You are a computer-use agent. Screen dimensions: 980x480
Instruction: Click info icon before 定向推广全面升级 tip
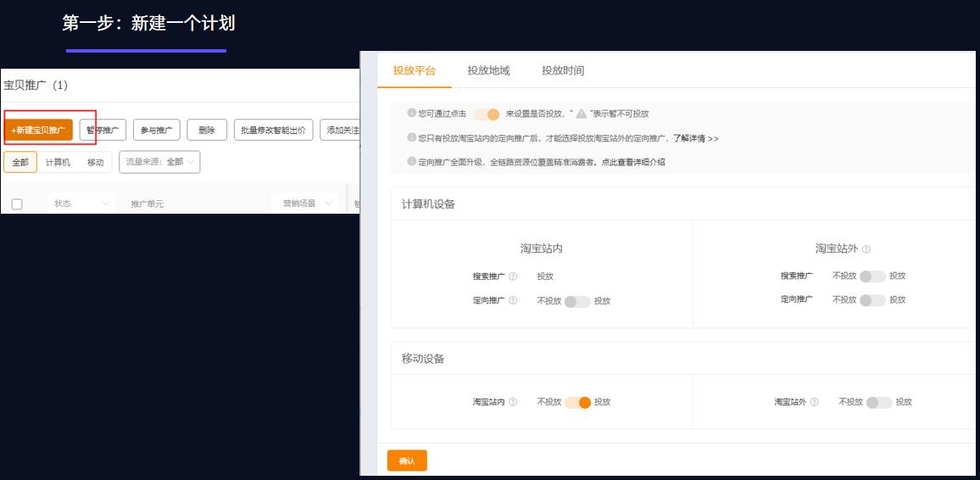point(411,161)
